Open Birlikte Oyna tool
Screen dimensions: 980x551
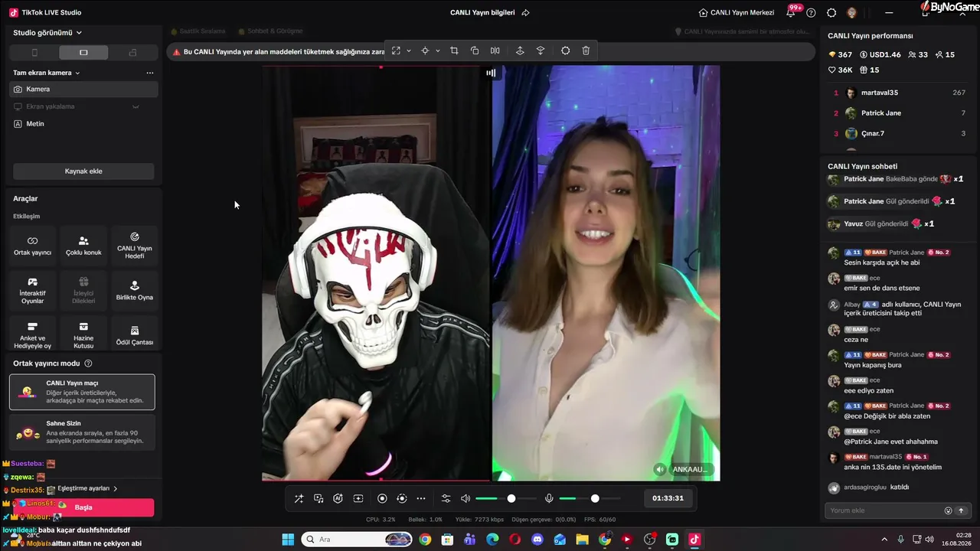135,291
